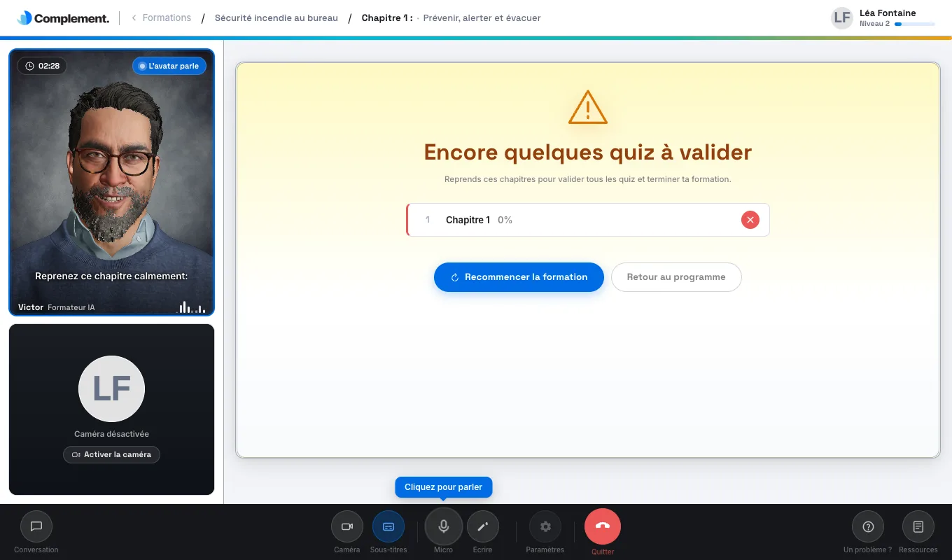Open the Ecrire pencil tool
Screen dimensions: 952x560
coord(482,526)
